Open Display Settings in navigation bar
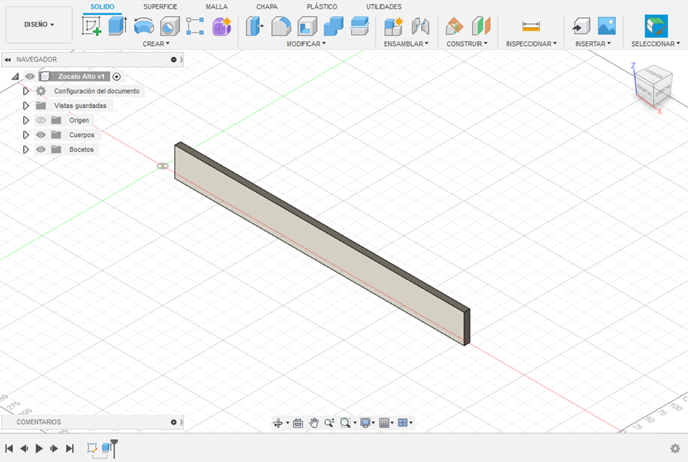The width and height of the screenshot is (688, 462). [x=366, y=423]
